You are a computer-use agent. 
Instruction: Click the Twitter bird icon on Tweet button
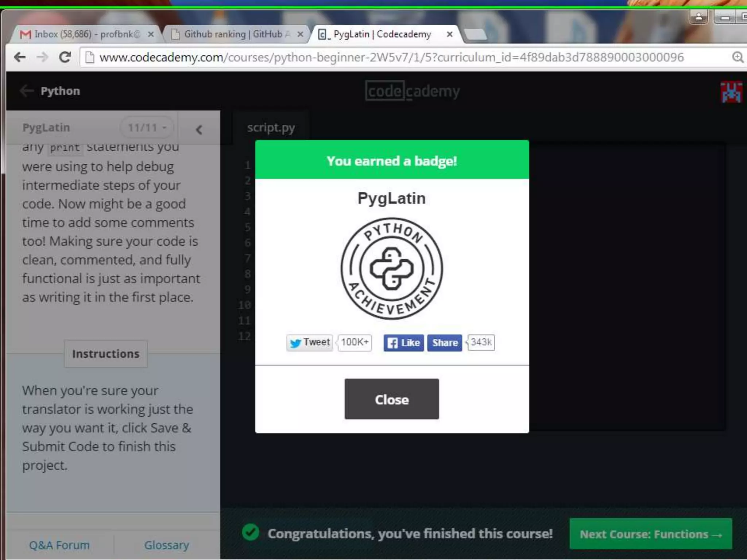(x=295, y=343)
